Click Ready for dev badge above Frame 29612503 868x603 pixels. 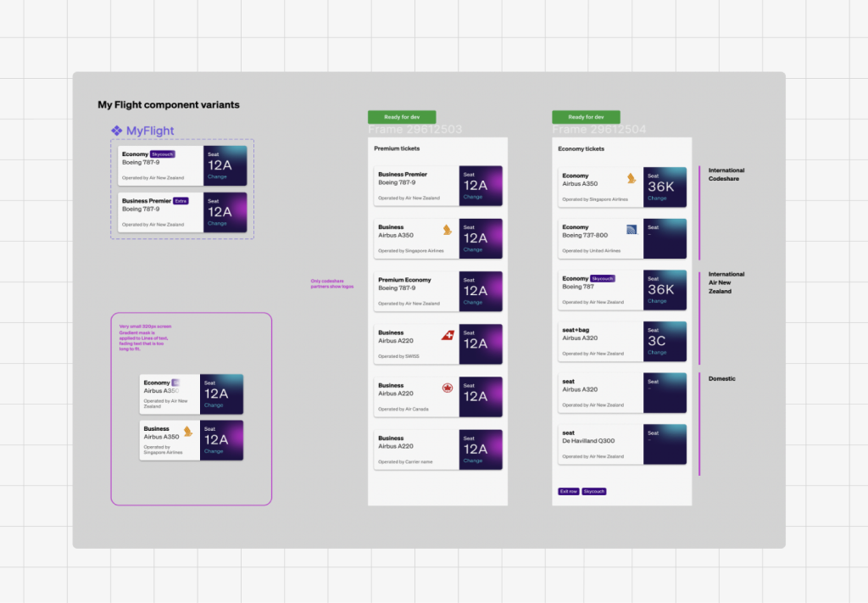coord(402,117)
